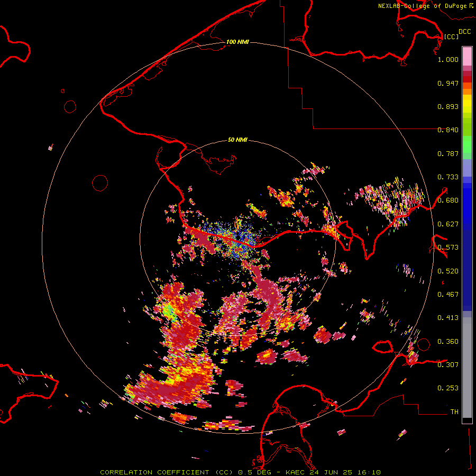Click the [CC] units label
Viewport: 476px width, 476px height.
(451, 36)
